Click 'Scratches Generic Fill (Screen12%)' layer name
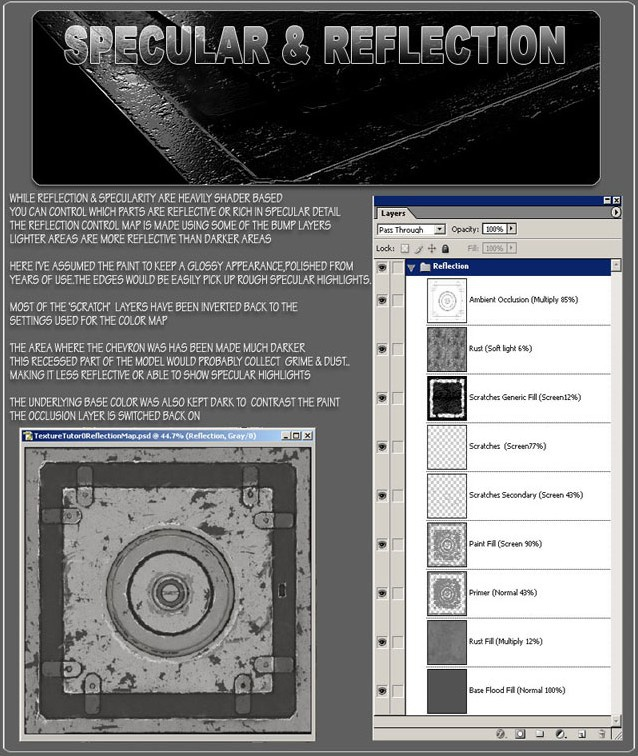Viewport: 638px width, 756px height. coord(525,397)
